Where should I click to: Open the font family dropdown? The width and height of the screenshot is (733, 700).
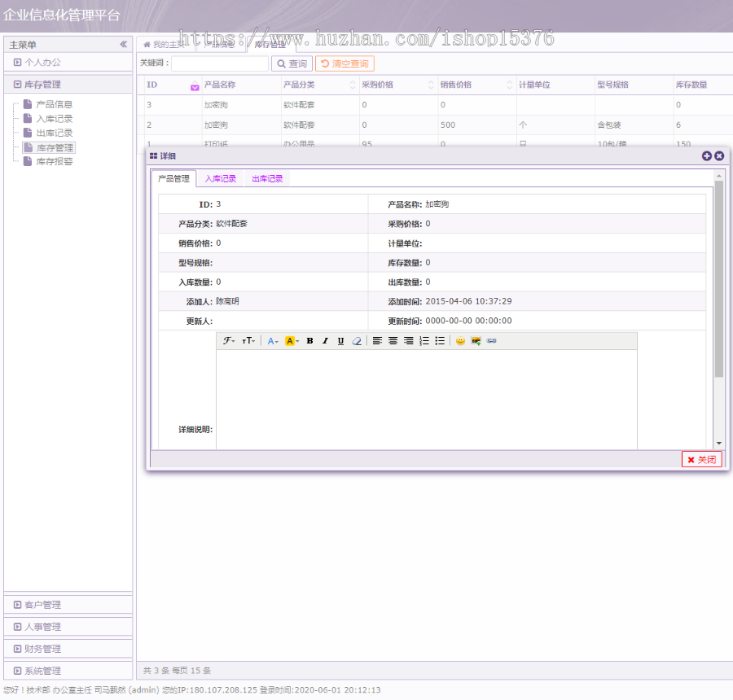click(230, 341)
